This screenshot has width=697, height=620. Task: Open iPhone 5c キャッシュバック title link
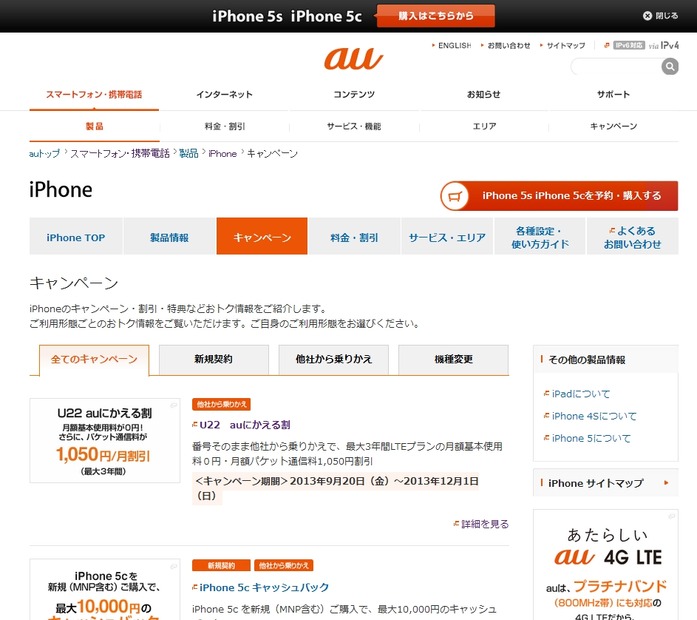pos(264,588)
